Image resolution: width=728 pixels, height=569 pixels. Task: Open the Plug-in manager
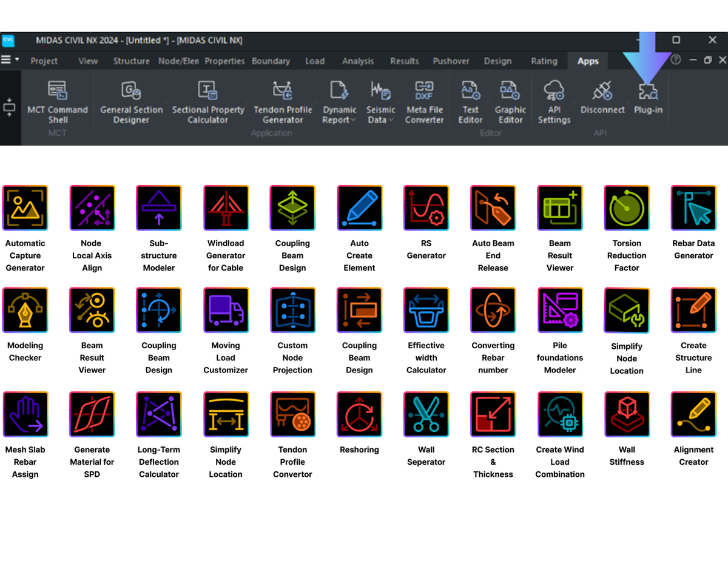tap(648, 97)
